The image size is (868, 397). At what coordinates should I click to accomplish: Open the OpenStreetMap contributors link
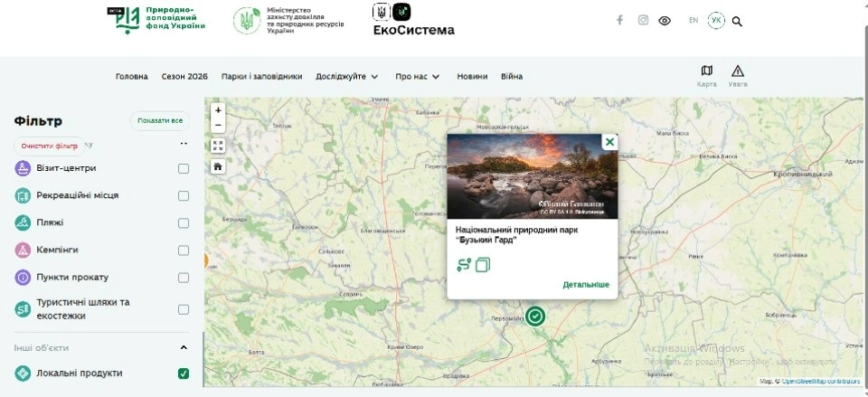(822, 382)
